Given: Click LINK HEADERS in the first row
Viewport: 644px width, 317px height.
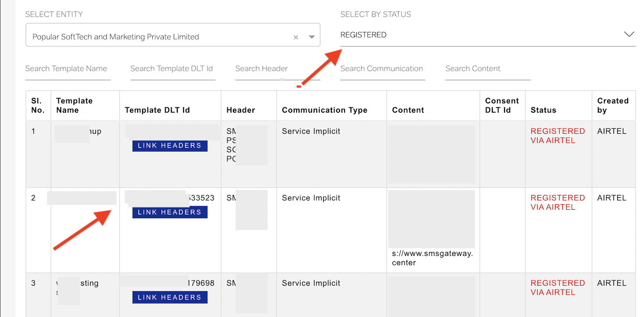Looking at the screenshot, I should point(170,146).
